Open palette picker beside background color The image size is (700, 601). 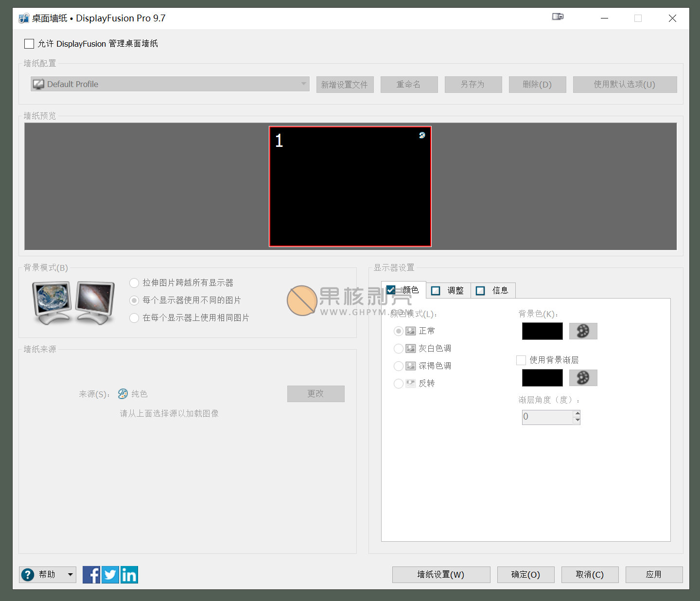(583, 331)
